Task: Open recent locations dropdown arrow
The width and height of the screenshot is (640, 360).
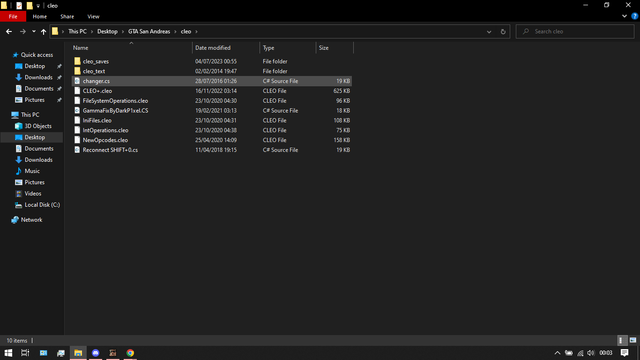Action: [34, 31]
